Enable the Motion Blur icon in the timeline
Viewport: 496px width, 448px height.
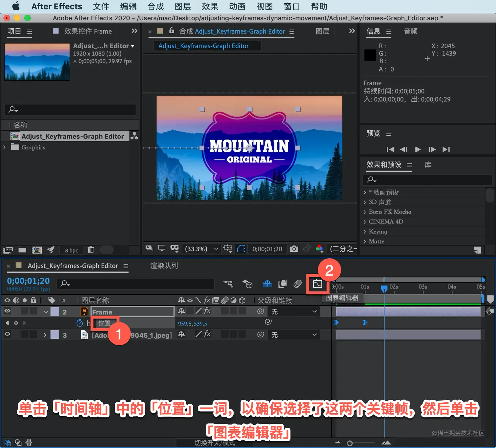tap(298, 284)
